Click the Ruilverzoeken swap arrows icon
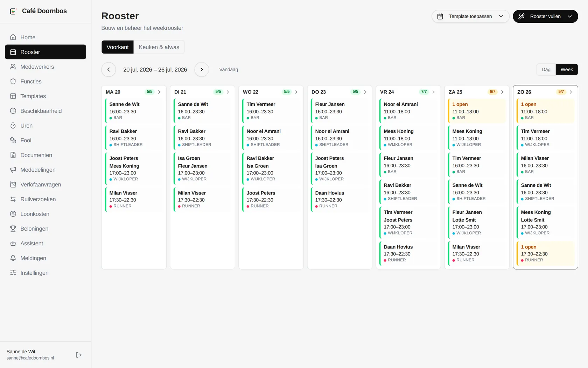The height and width of the screenshot is (368, 588). pyautogui.click(x=13, y=199)
